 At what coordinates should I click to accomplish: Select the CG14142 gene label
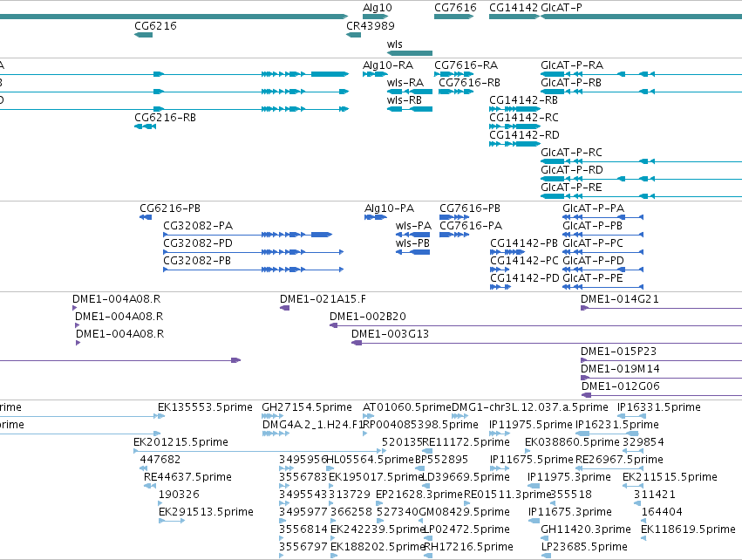pyautogui.click(x=514, y=8)
